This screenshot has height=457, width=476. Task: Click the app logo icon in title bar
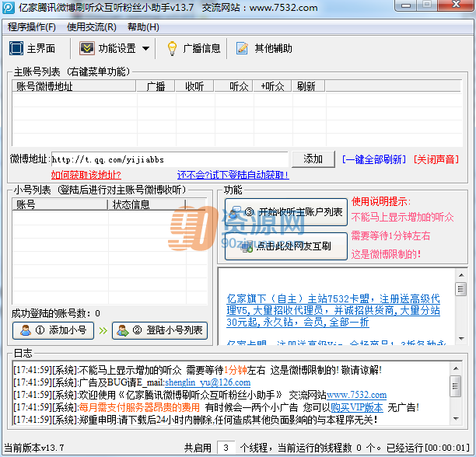[x=9, y=8]
